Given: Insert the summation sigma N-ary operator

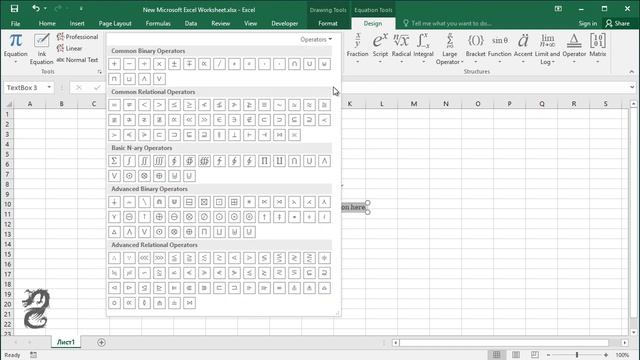Looking at the screenshot, I should (x=114, y=161).
